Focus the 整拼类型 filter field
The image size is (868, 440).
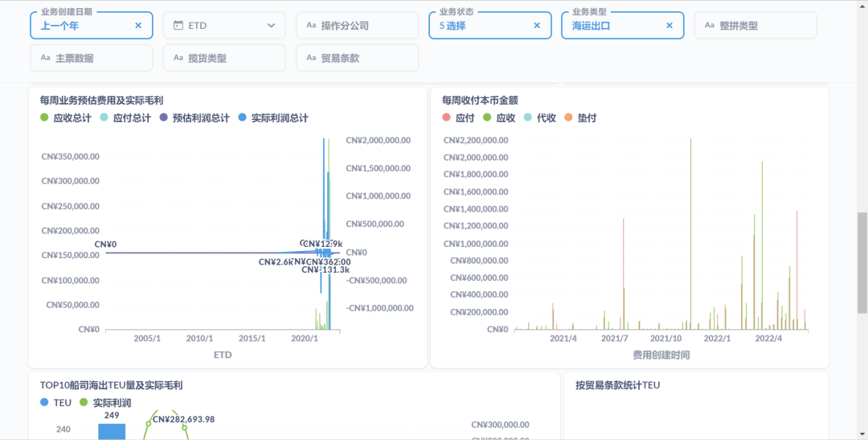755,26
